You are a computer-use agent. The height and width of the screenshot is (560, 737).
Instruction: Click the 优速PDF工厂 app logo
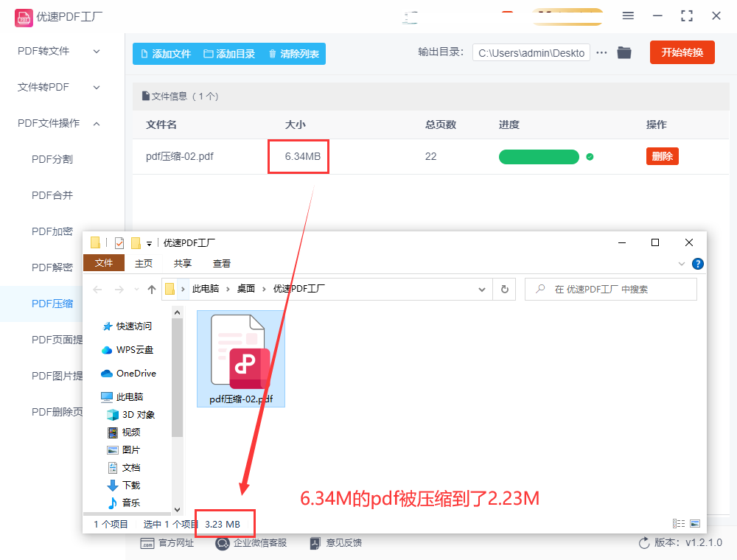(24, 18)
